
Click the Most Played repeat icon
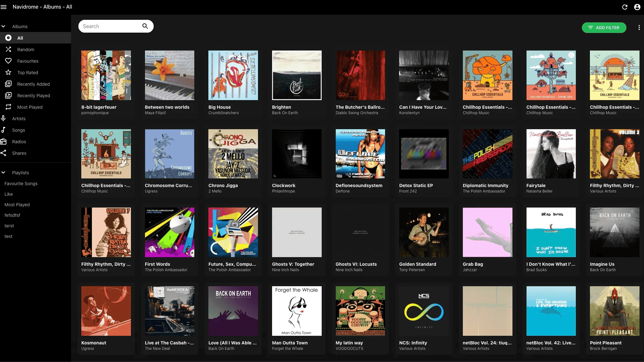8,107
